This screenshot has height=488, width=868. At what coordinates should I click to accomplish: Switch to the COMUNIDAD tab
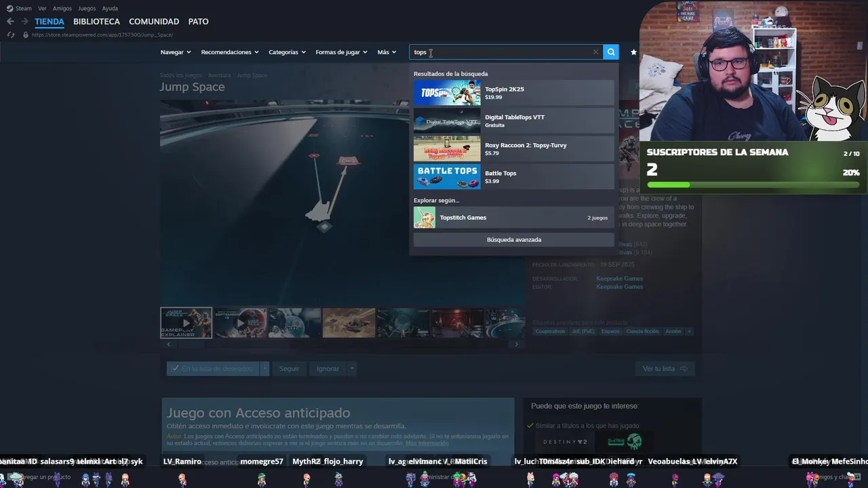154,22
